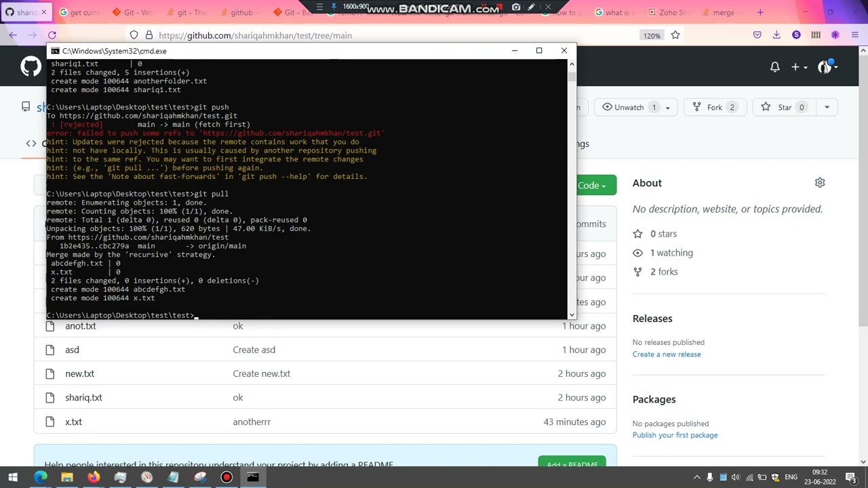
Task: Expand the Star lists dropdown arrow
Action: (x=827, y=107)
